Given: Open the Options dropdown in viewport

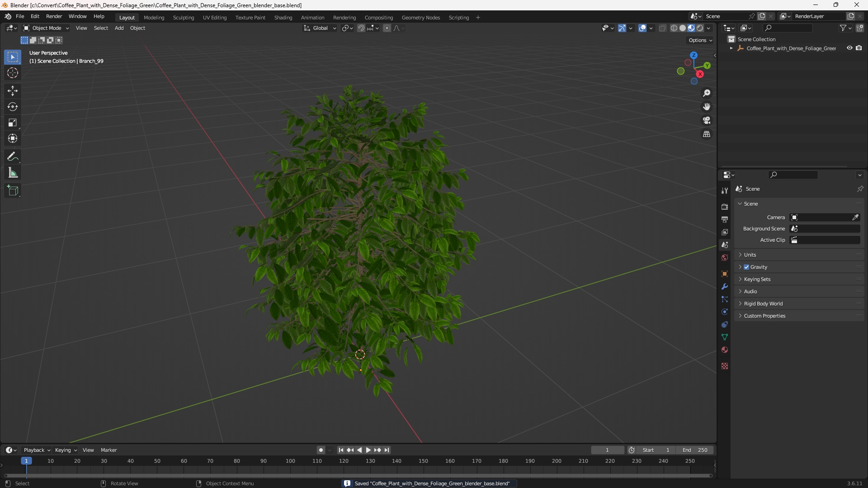Looking at the screenshot, I should coord(700,40).
